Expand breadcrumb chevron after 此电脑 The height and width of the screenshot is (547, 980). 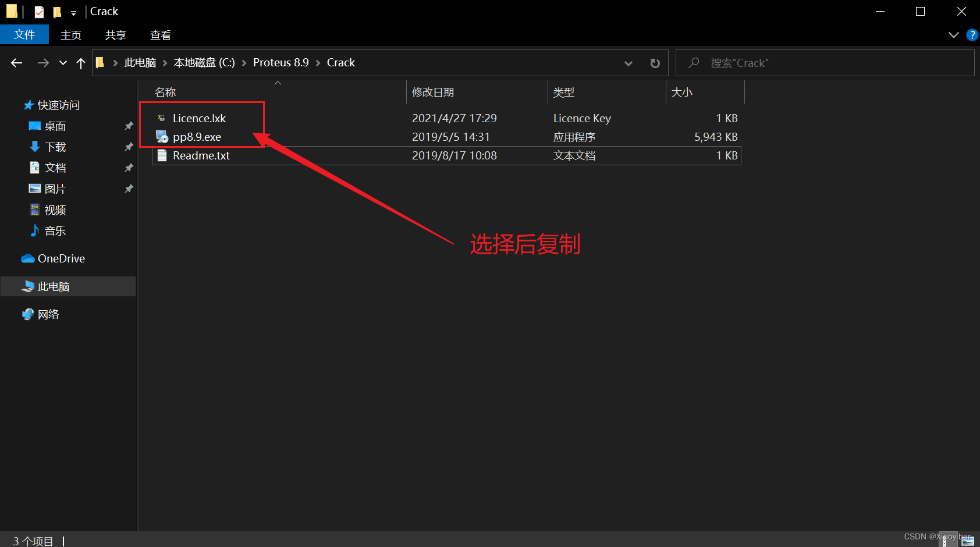click(x=165, y=63)
